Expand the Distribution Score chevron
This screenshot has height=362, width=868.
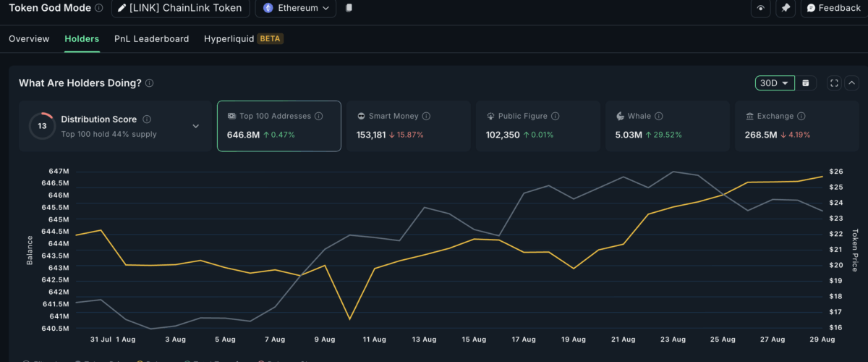tap(195, 126)
